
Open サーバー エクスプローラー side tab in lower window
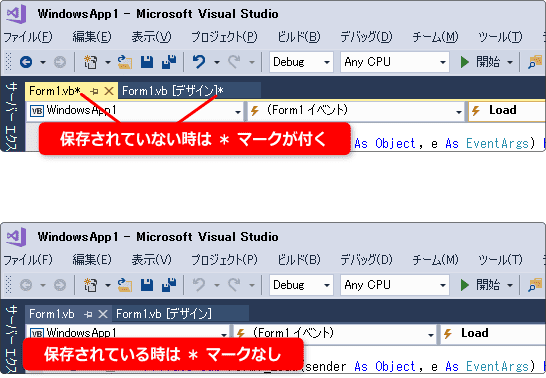coord(12,338)
